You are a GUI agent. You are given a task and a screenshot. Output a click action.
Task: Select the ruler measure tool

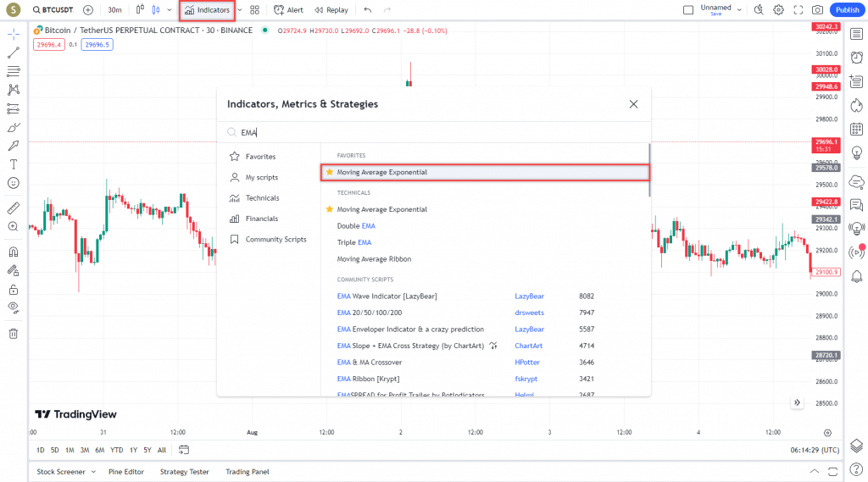click(x=14, y=208)
